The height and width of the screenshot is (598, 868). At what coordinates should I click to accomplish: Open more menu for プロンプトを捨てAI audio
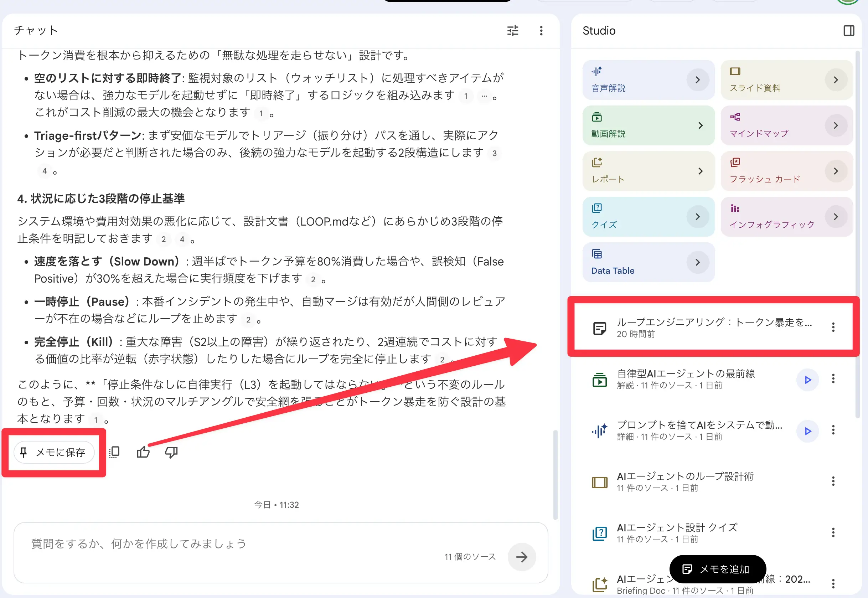coord(833,430)
